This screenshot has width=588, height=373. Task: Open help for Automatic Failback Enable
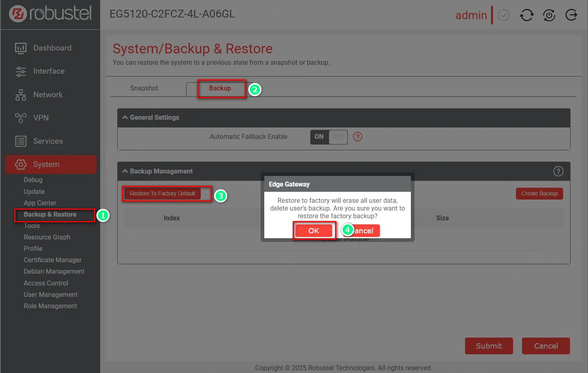358,137
